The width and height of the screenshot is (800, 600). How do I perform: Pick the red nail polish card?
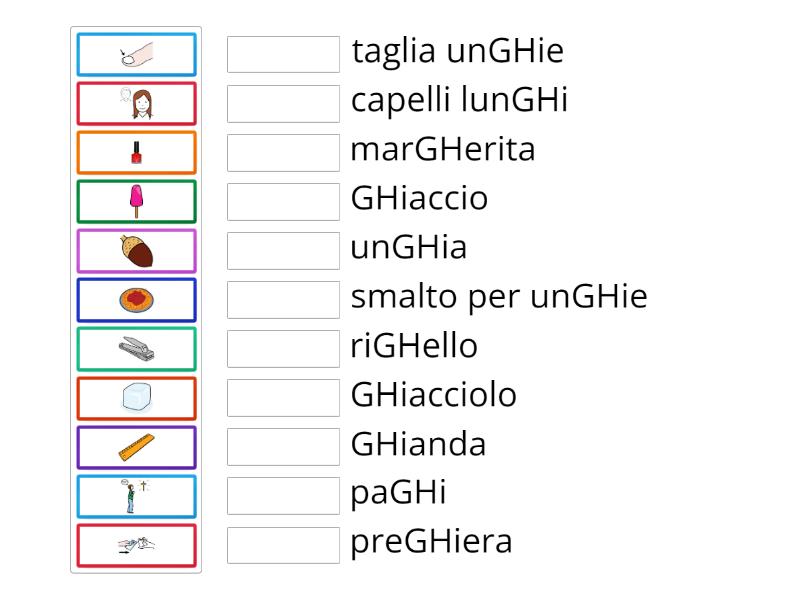(x=136, y=153)
